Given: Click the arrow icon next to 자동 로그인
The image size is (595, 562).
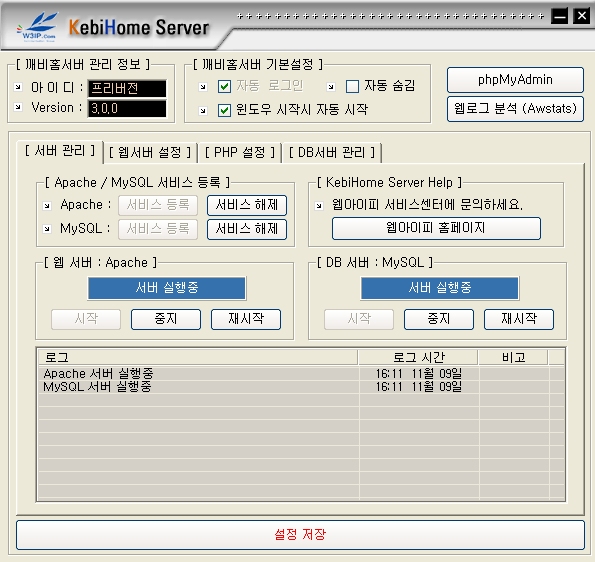Looking at the screenshot, I should click(x=203, y=87).
